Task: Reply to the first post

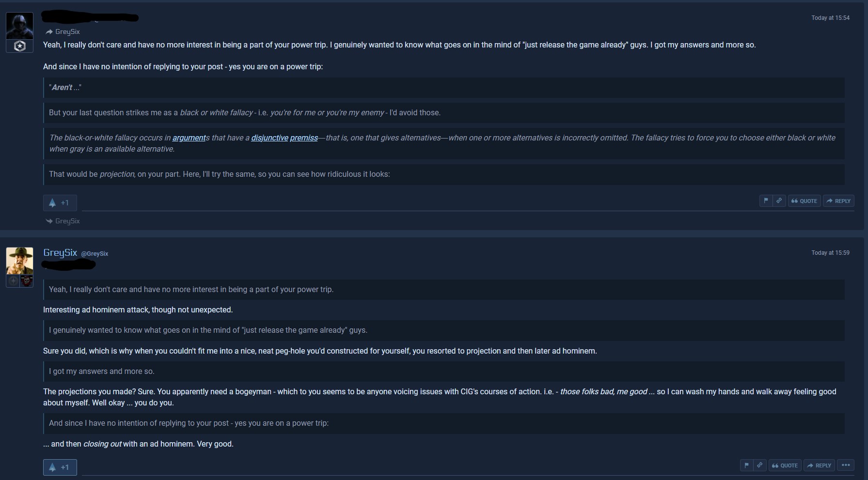Action: click(x=838, y=201)
